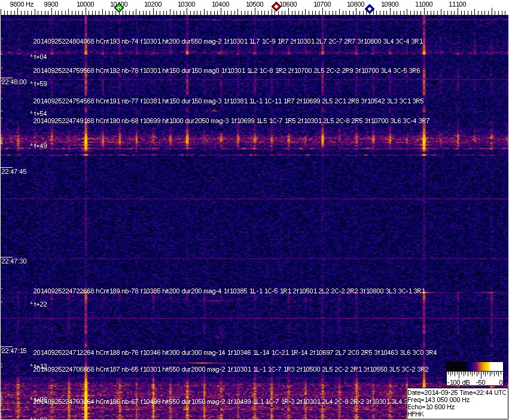Image resolution: width=509 pixels, height=420 pixels.
Task: Click the t+49 event marker
Action: pyautogui.click(x=39, y=145)
